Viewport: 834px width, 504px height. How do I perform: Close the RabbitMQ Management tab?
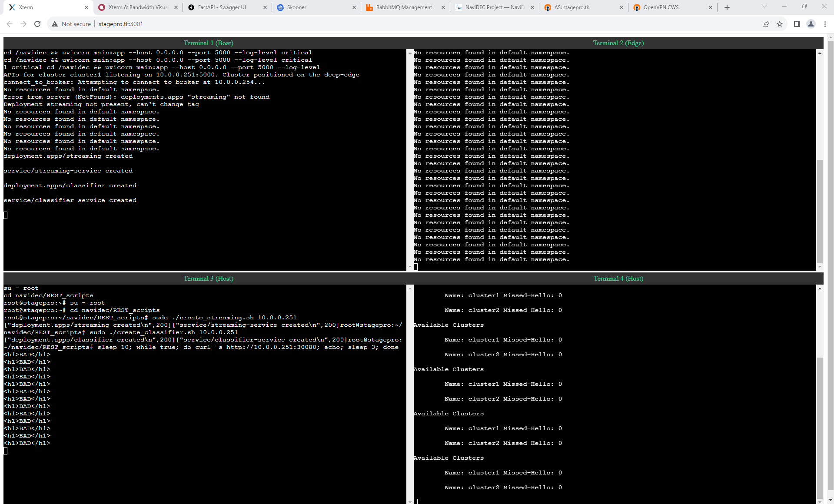point(443,7)
